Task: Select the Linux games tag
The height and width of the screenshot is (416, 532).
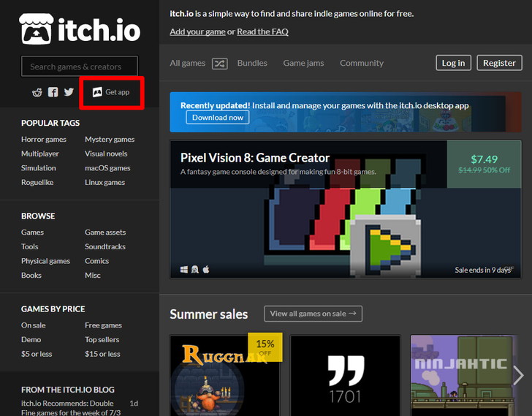Action: [104, 182]
